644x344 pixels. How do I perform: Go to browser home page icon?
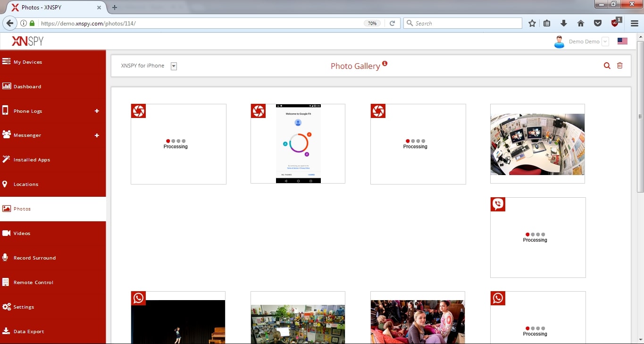click(581, 23)
